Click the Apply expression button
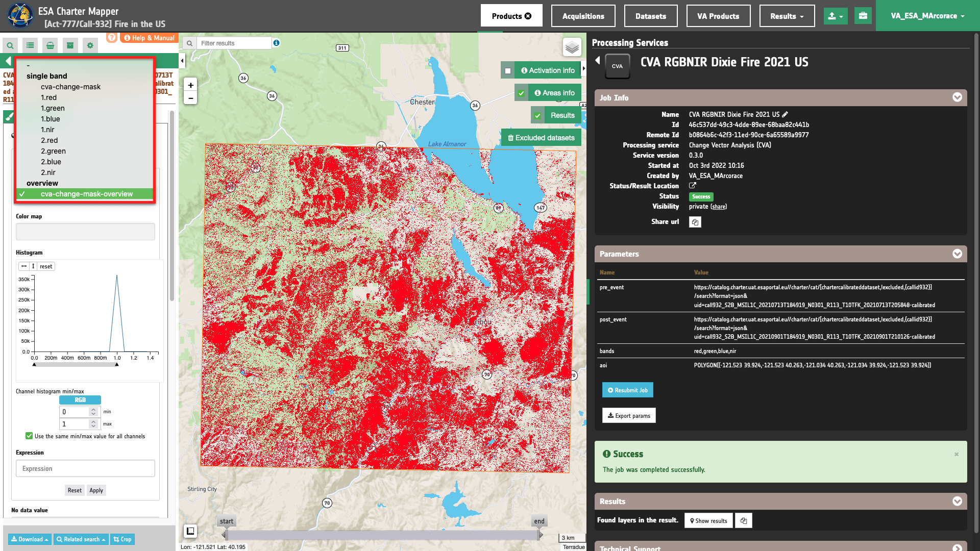980x551 pixels. coord(96,490)
